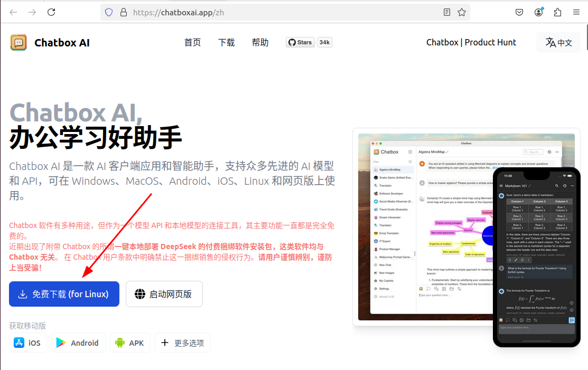Click the Chatbox AI logo icon
This screenshot has width=588, height=370.
coord(18,42)
